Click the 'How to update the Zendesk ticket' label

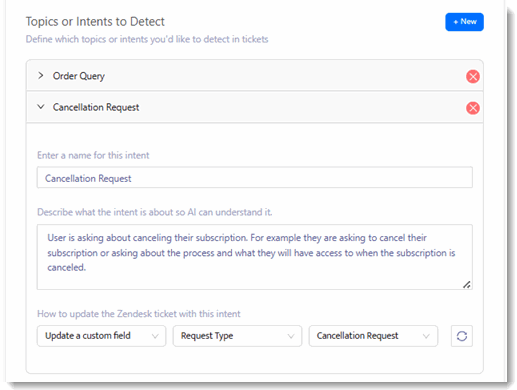click(x=139, y=314)
